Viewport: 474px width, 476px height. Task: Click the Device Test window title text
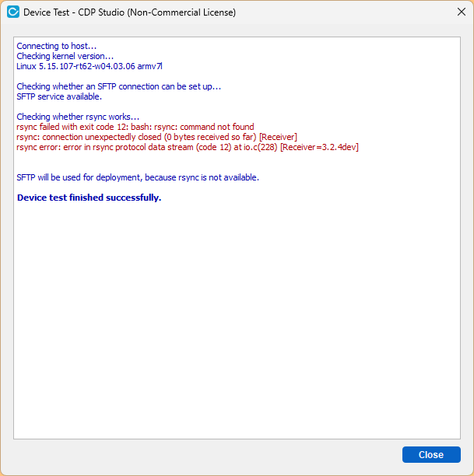click(129, 12)
